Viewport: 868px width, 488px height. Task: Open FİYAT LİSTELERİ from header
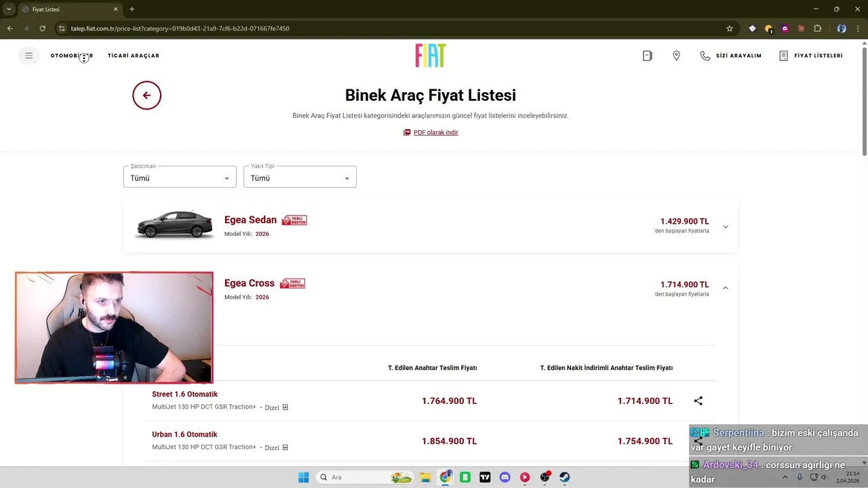811,56
